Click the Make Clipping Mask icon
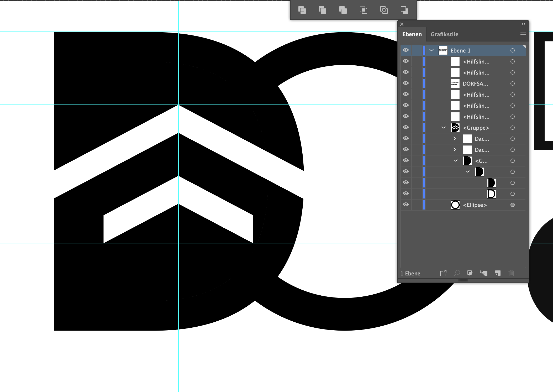Viewport: 553px width, 392px height. (x=470, y=273)
